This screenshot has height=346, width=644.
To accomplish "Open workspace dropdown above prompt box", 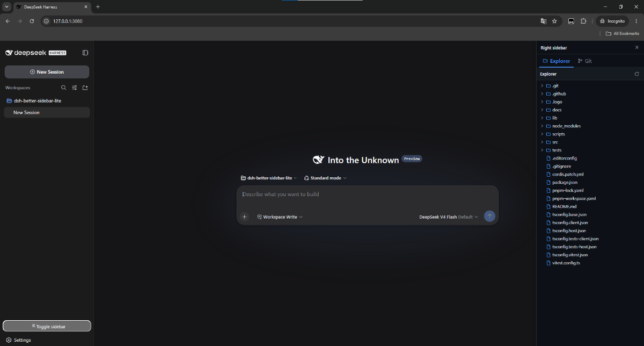I will (269, 178).
